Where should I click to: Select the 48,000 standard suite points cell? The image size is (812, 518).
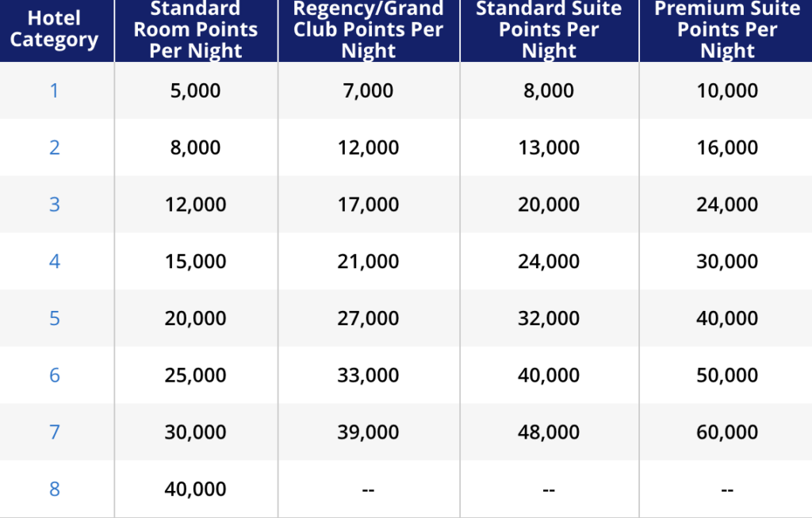(549, 432)
